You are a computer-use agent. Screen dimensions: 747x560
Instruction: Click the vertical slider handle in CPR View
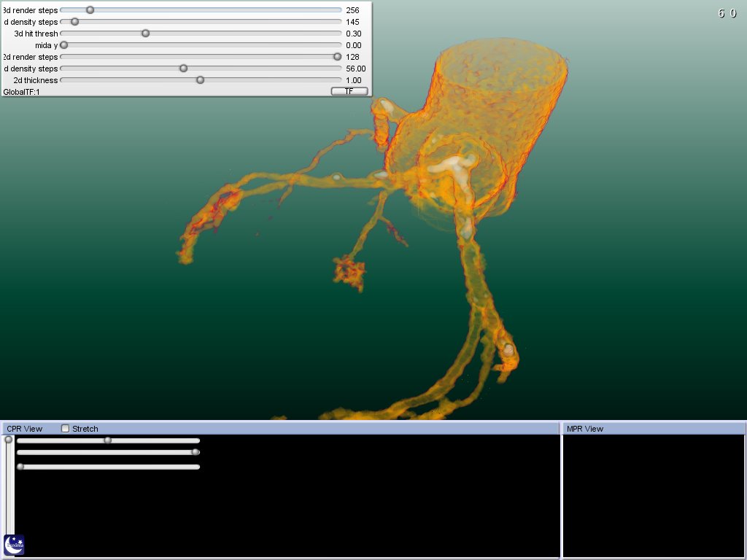click(x=9, y=440)
